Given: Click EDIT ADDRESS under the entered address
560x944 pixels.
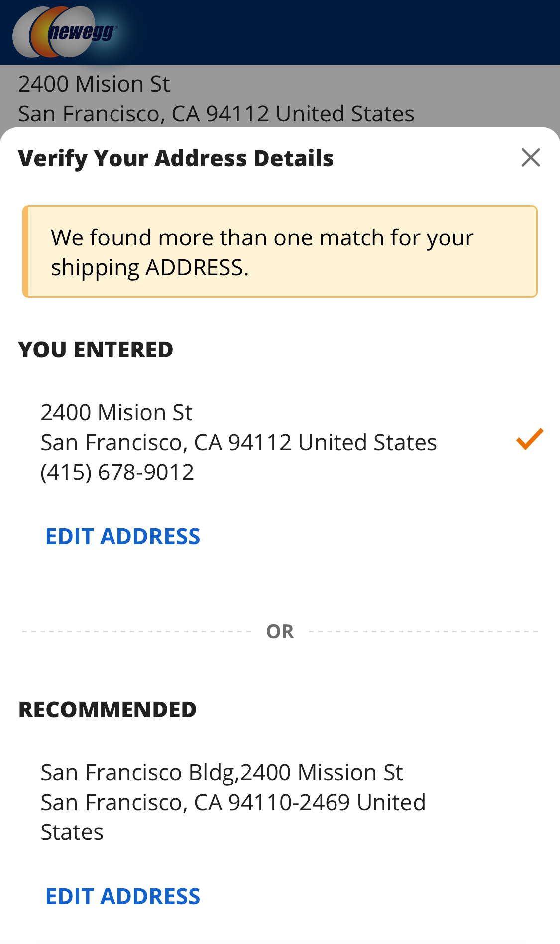Looking at the screenshot, I should tap(123, 536).
